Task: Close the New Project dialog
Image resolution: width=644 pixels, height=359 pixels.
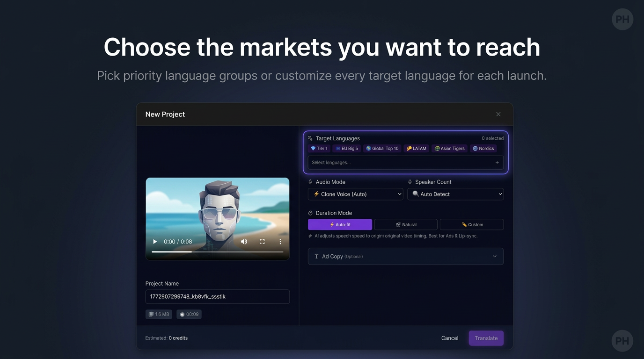Action: click(x=498, y=114)
